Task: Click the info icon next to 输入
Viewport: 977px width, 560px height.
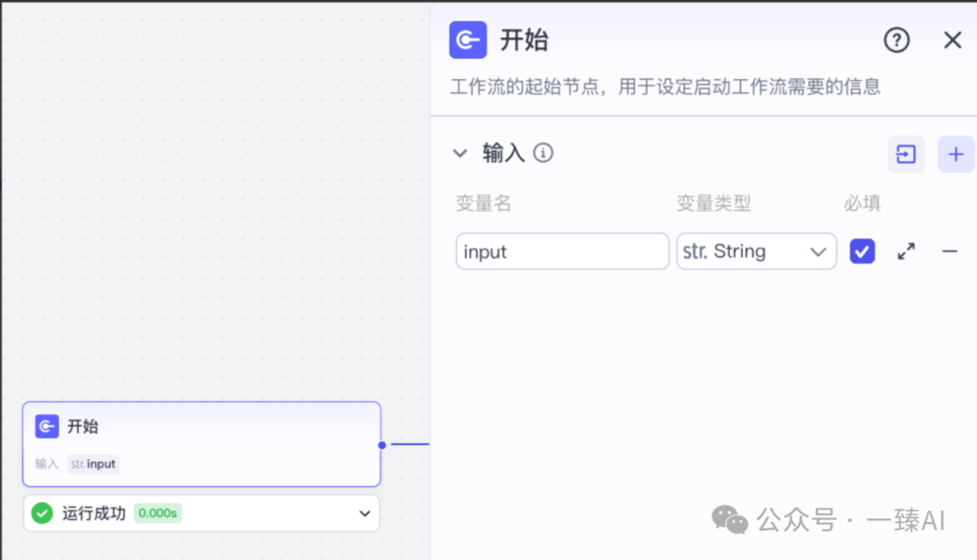Action: pyautogui.click(x=543, y=154)
